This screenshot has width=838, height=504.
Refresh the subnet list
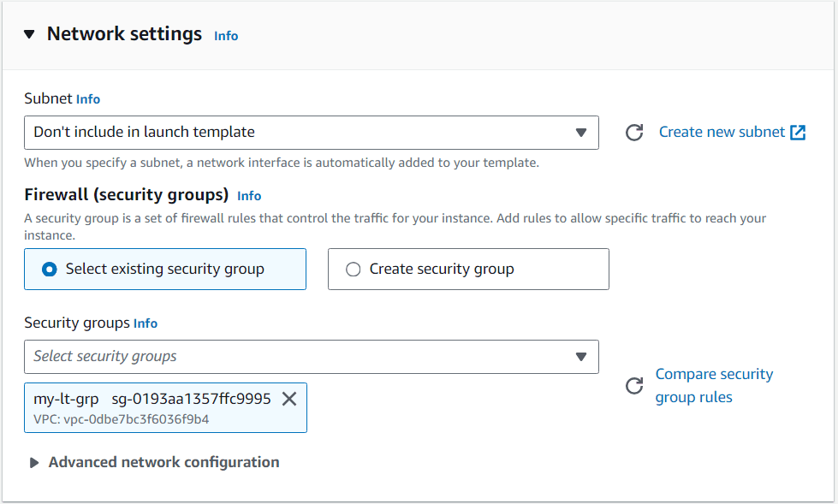[x=633, y=132]
